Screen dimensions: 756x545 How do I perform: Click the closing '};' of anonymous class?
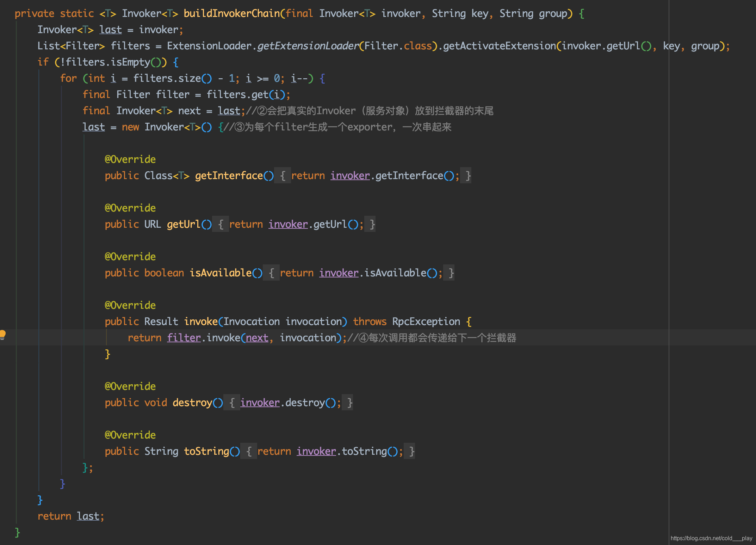tap(88, 467)
